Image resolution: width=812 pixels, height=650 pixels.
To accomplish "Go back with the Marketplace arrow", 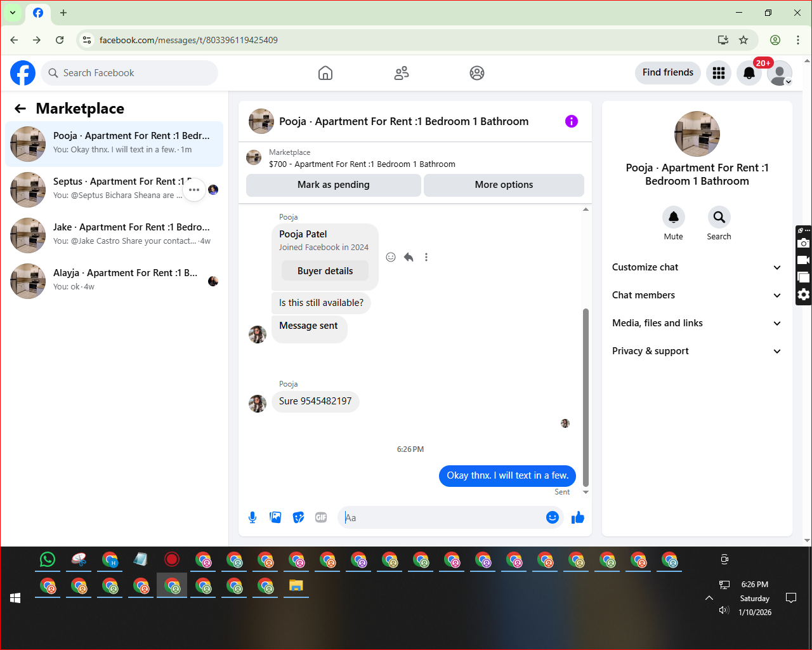I will click(20, 109).
